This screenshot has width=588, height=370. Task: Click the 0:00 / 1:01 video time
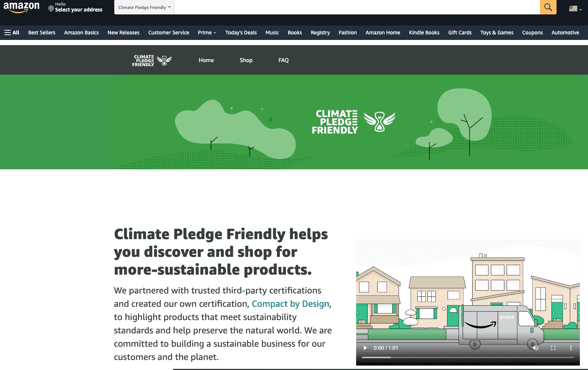pos(386,348)
